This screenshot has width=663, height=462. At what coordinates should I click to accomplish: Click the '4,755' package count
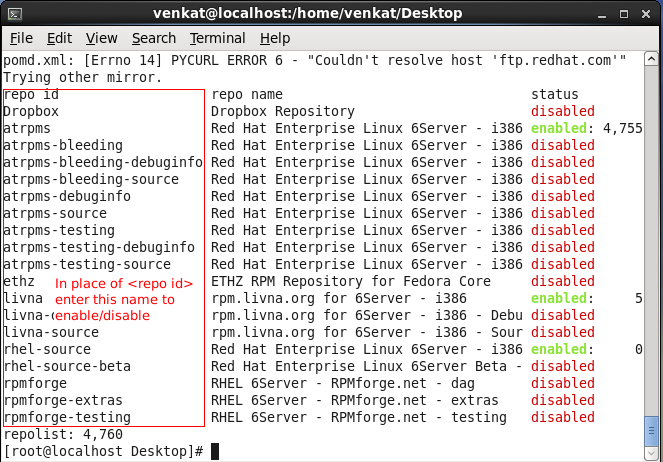623,128
